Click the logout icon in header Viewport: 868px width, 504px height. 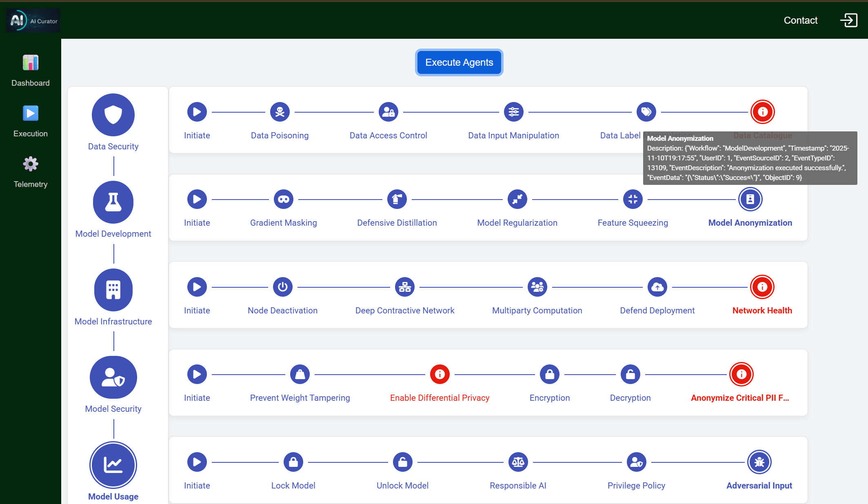(849, 20)
